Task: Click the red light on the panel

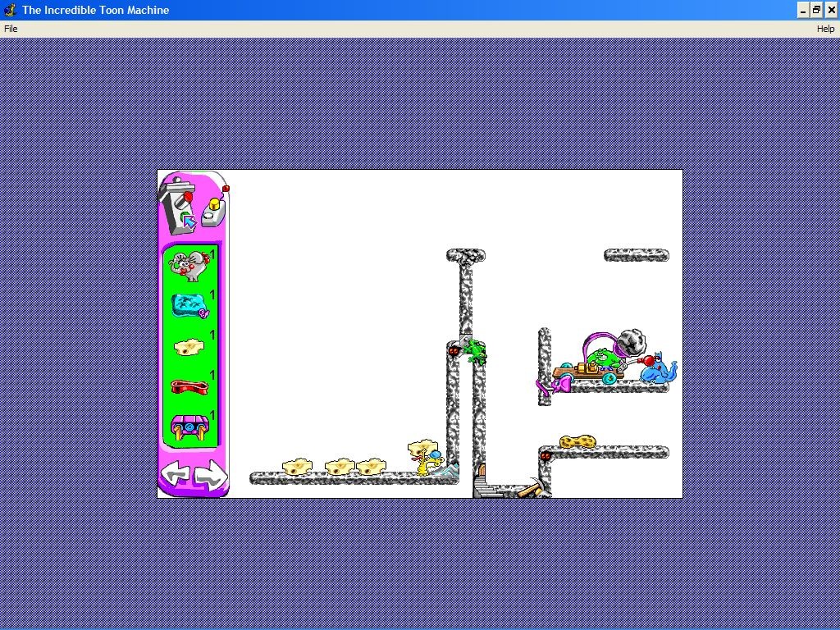Action: pyautogui.click(x=226, y=189)
